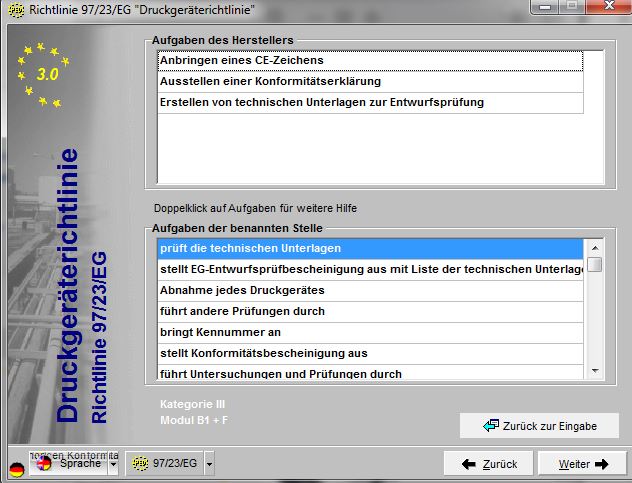This screenshot has width=632, height=483.
Task: Maximize the Druckgeräterichtlinie window
Action: tap(572, 6)
